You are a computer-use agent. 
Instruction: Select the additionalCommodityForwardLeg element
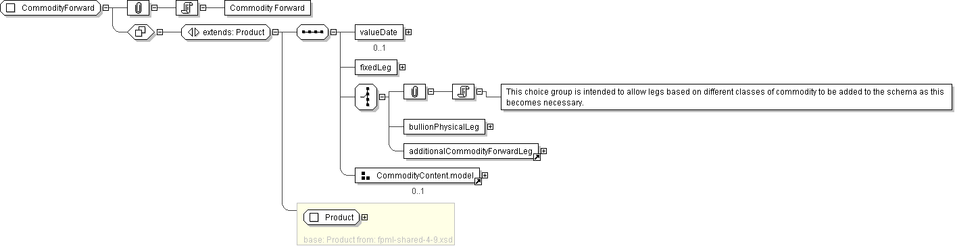tap(471, 151)
